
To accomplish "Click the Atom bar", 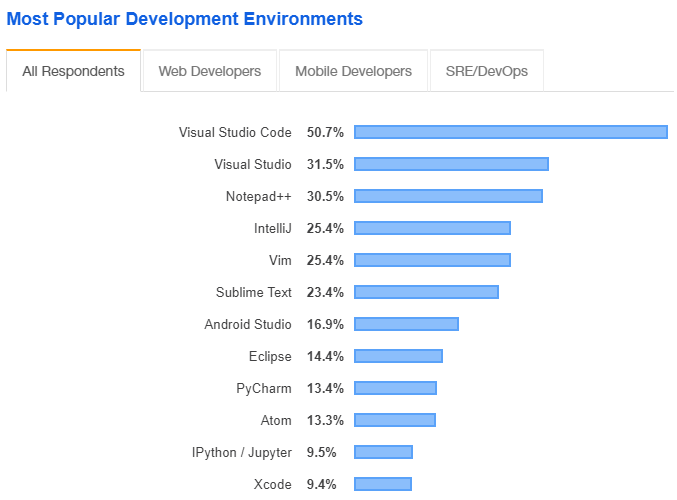I will tap(395, 420).
